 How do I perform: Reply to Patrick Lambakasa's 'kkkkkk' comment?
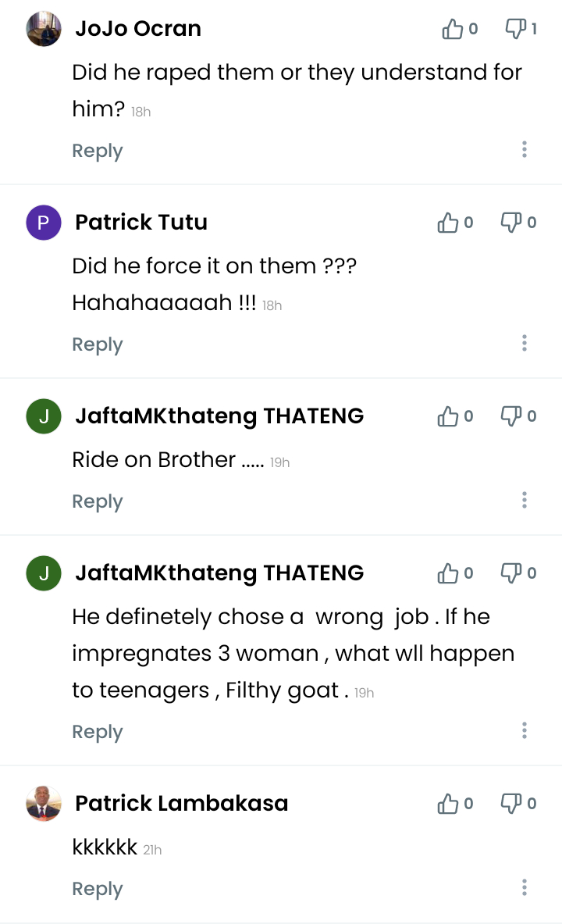coord(98,889)
